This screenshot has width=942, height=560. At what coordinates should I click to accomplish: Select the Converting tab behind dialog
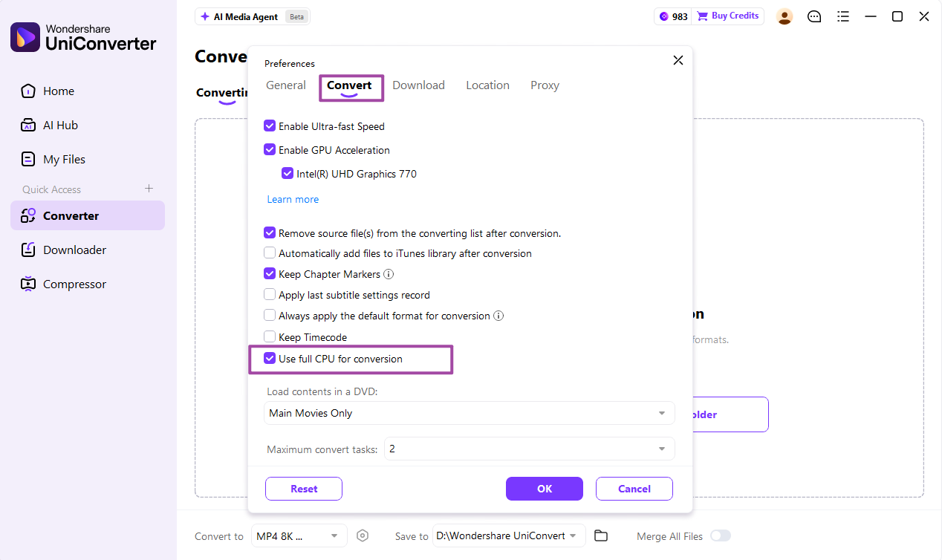coord(221,93)
